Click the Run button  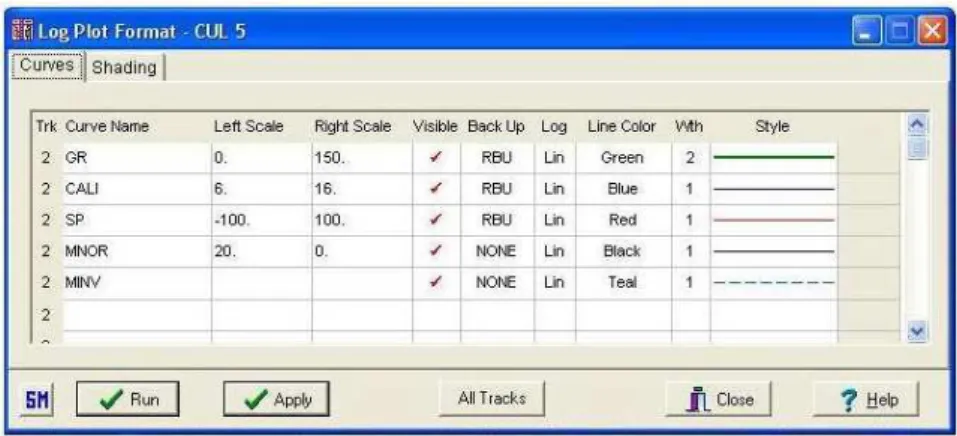click(128, 399)
